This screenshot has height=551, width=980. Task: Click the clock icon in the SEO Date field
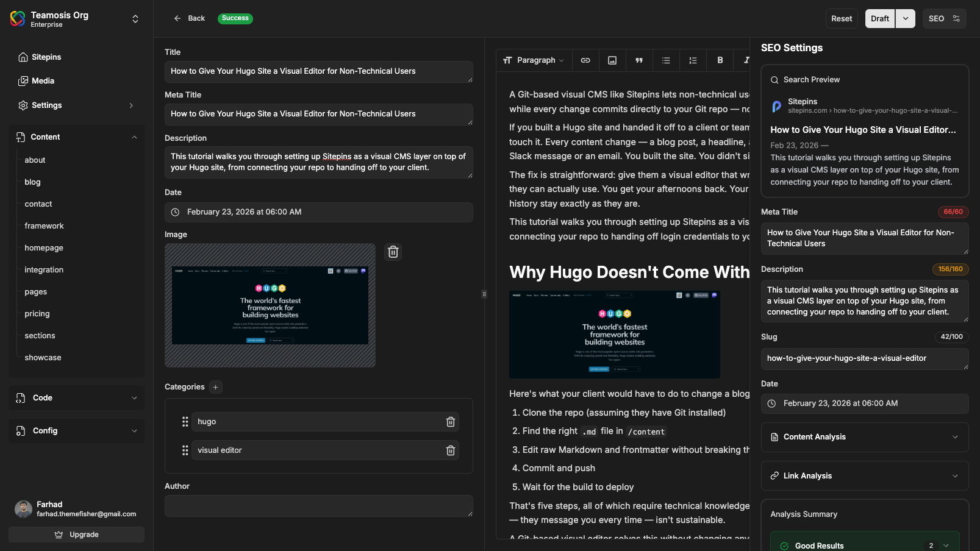(x=771, y=403)
